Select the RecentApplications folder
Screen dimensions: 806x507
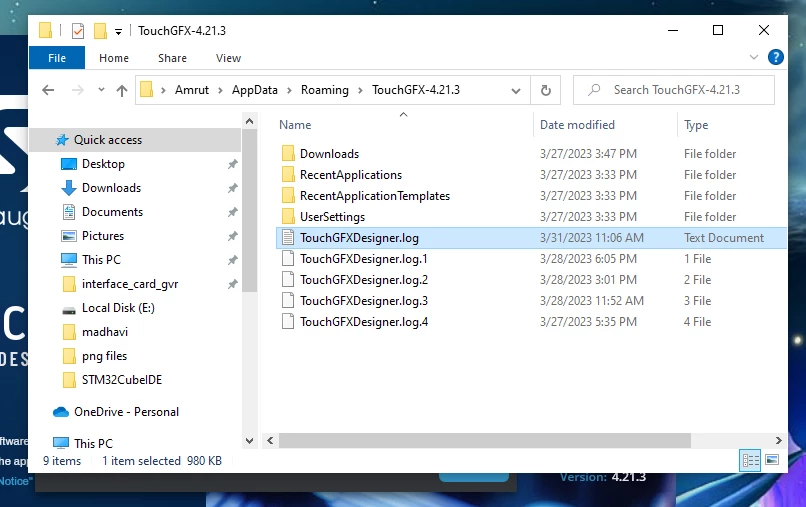351,175
